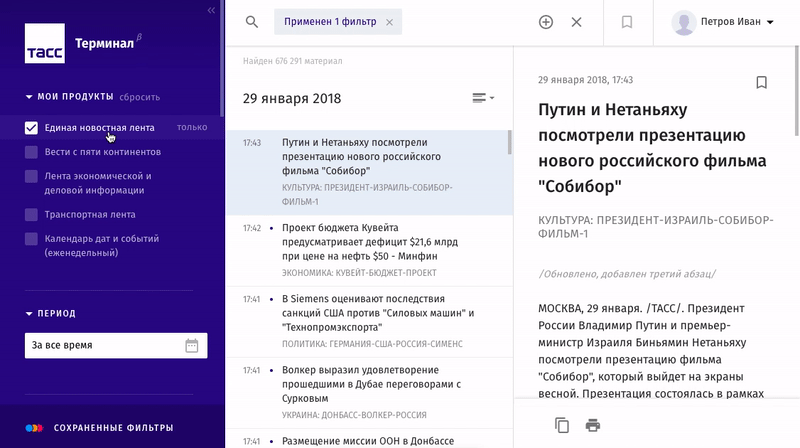Screen dimensions: 800x448
Task: Click the Найден 676 291 материал count
Action: (x=292, y=61)
